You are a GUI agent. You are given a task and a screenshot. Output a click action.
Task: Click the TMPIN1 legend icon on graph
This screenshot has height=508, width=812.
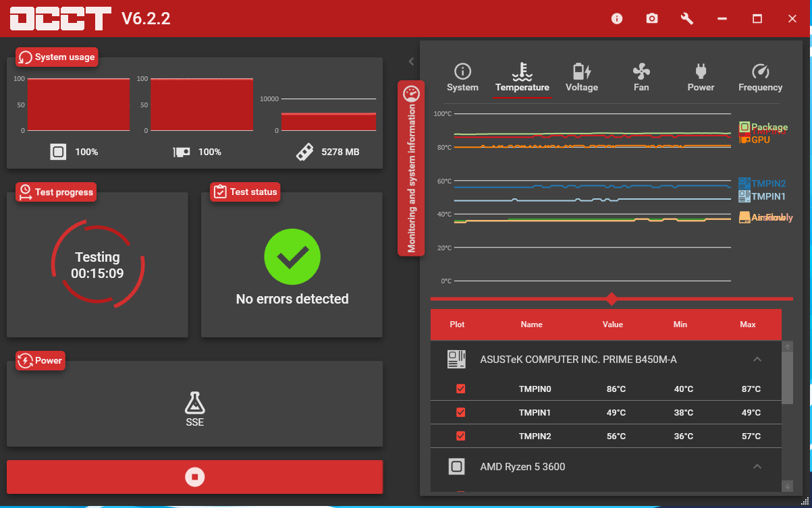coord(744,196)
